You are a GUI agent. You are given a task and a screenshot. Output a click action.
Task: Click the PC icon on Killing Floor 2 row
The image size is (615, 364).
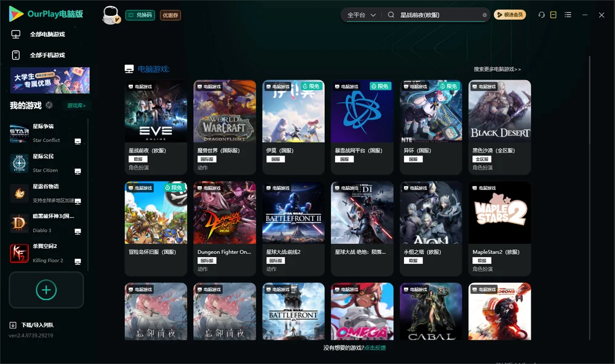click(77, 262)
